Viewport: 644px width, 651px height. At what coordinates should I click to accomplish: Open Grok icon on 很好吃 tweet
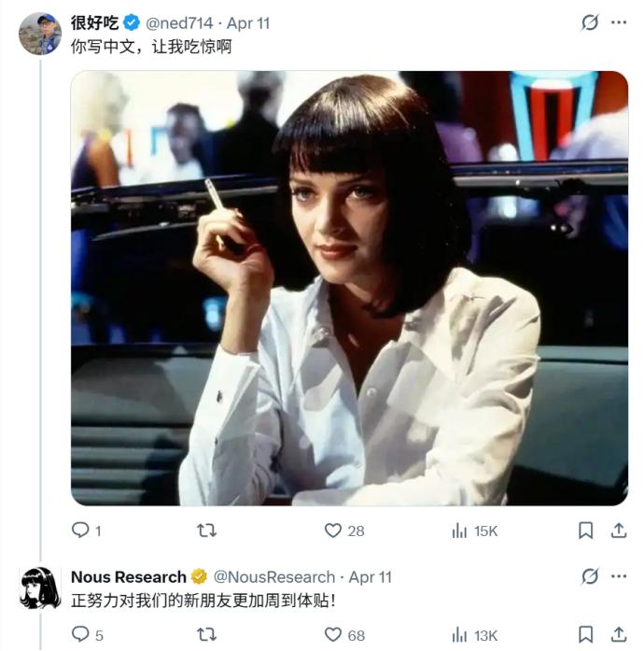[590, 22]
